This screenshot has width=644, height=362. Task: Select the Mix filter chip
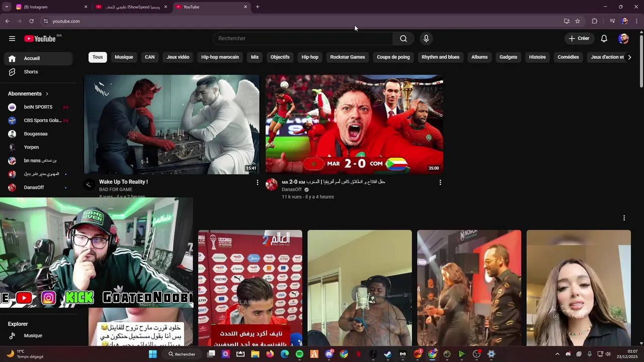coord(255,57)
